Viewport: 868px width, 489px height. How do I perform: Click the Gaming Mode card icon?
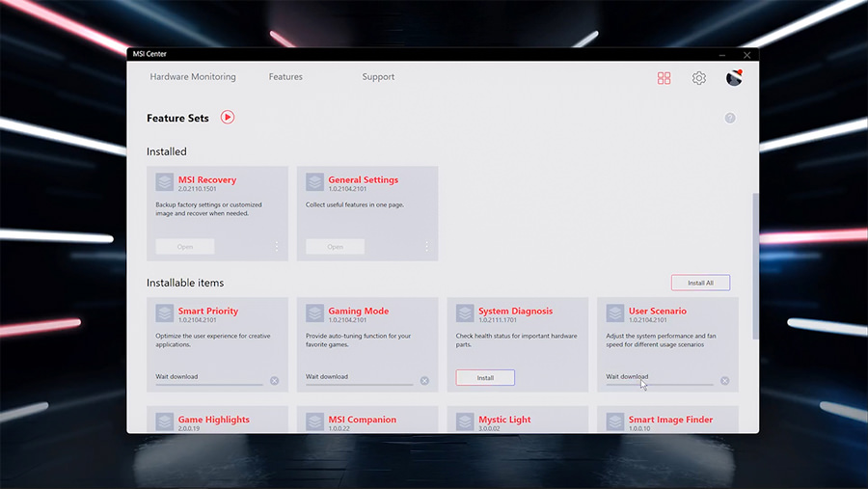tap(314, 312)
